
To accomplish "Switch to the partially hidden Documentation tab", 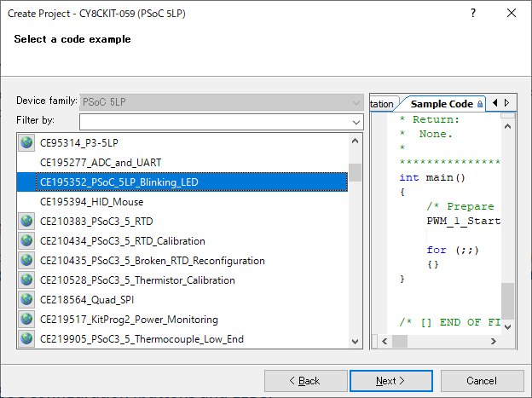I will pyautogui.click(x=382, y=104).
